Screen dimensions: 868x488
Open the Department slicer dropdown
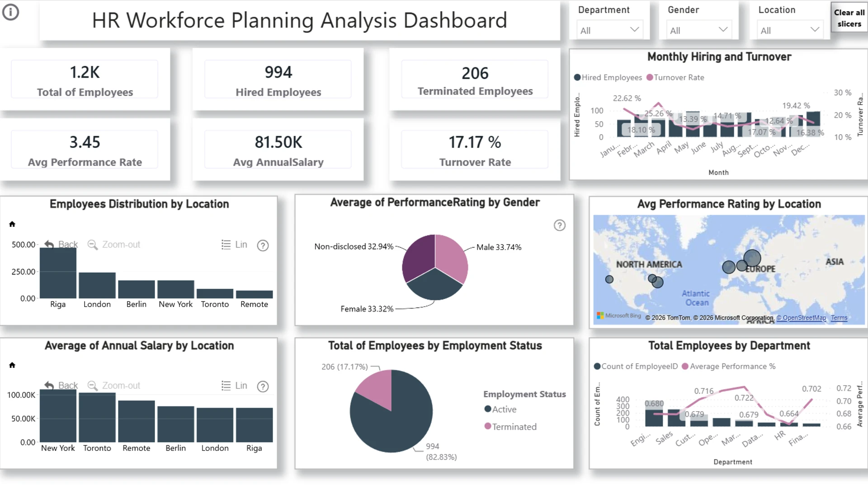pos(609,30)
